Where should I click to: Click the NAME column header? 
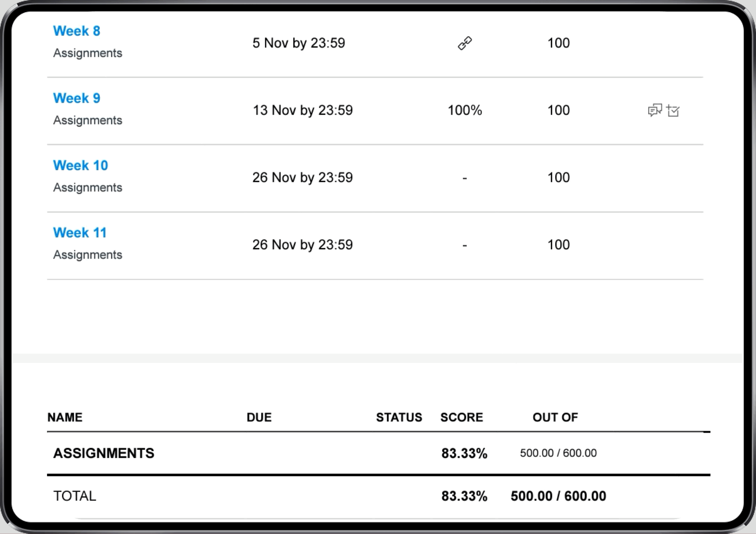(x=65, y=417)
